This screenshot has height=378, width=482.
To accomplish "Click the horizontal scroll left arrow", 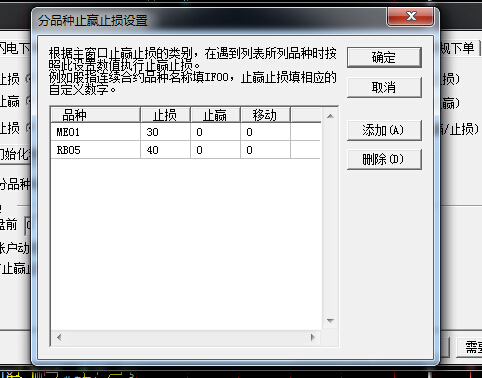I will [59, 337].
